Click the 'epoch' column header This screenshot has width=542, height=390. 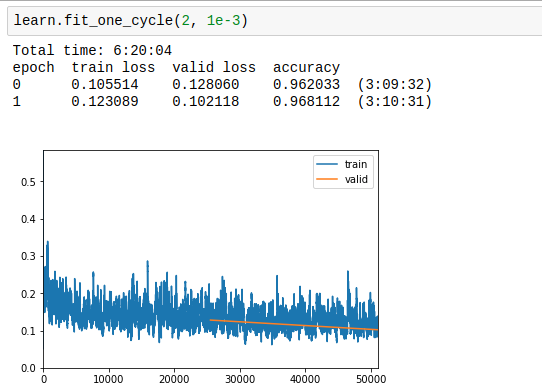click(x=34, y=68)
